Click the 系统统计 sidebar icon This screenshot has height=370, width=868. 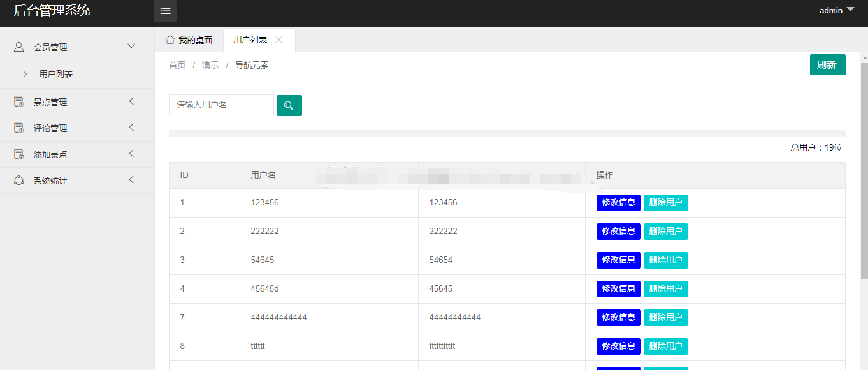pos(19,181)
